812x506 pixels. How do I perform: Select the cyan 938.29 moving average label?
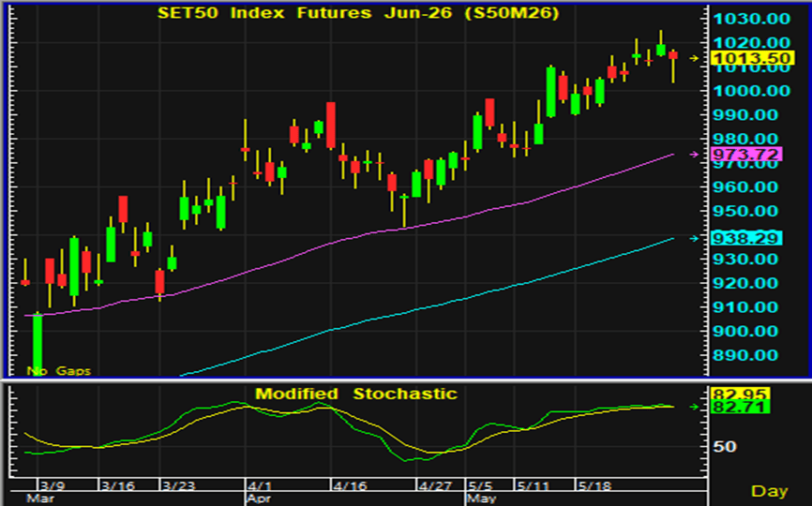[746, 239]
